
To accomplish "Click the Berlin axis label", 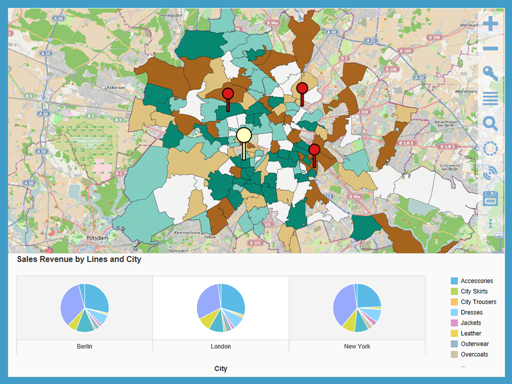I will [x=84, y=346].
